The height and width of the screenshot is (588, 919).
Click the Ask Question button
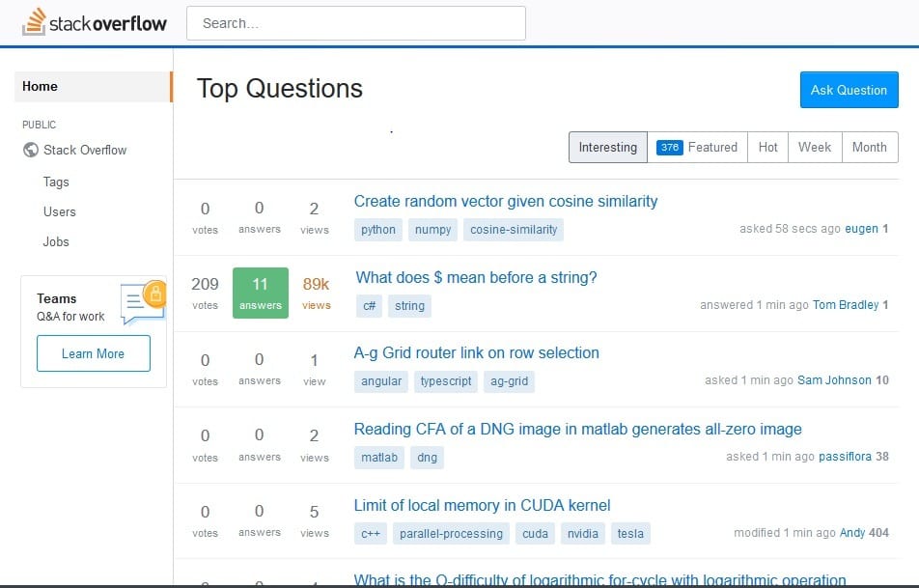click(849, 90)
